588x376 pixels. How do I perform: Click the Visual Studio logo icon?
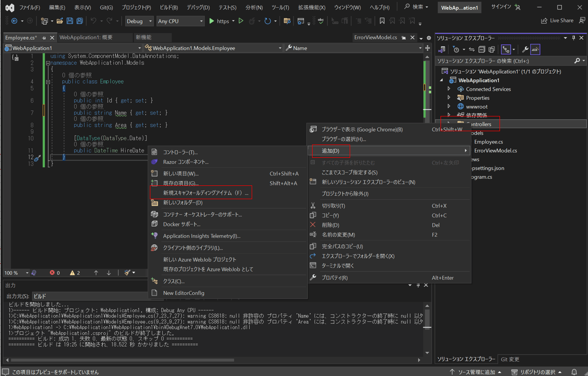coord(10,8)
